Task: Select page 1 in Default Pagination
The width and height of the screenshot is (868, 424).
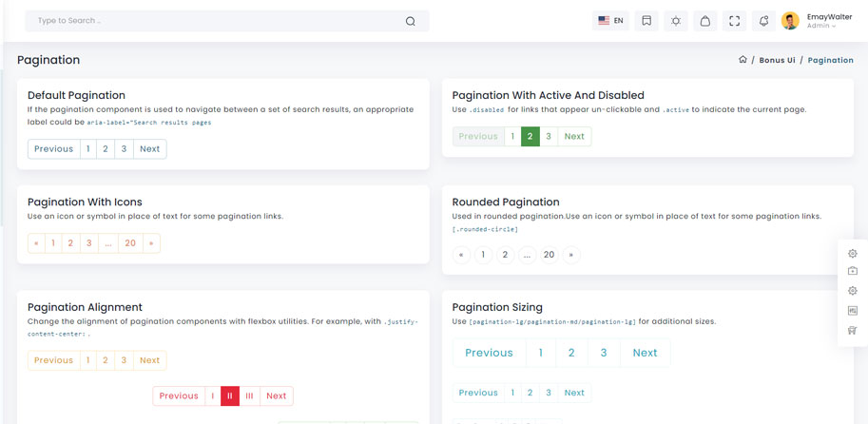Action: tap(88, 149)
